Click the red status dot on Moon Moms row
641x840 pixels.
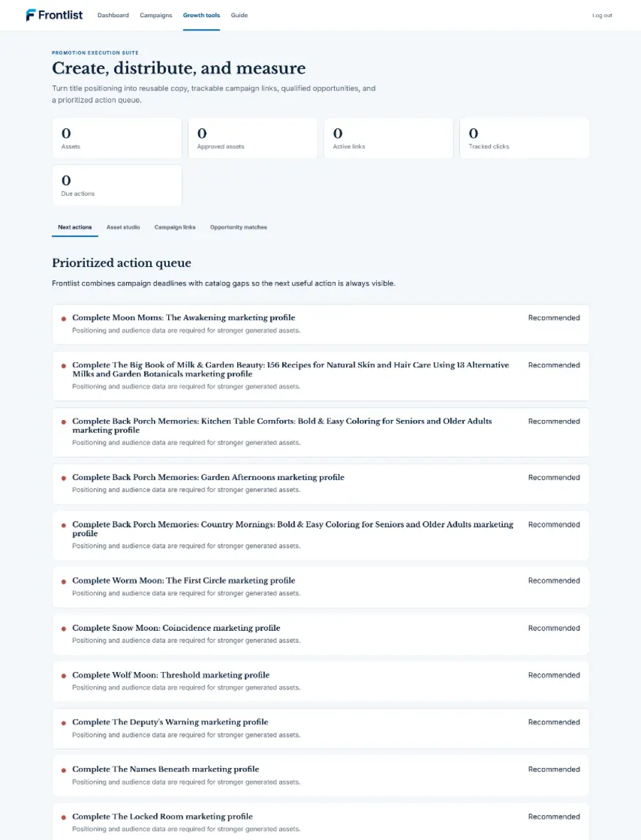tap(63, 319)
